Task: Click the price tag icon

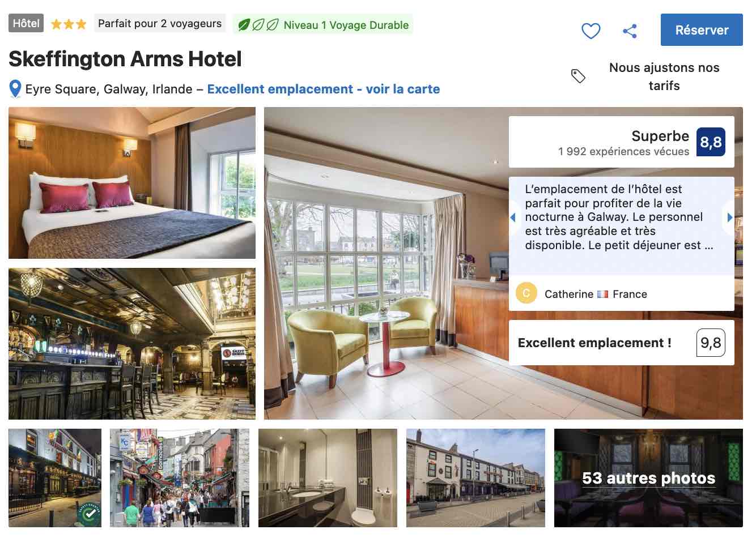Action: 578,76
